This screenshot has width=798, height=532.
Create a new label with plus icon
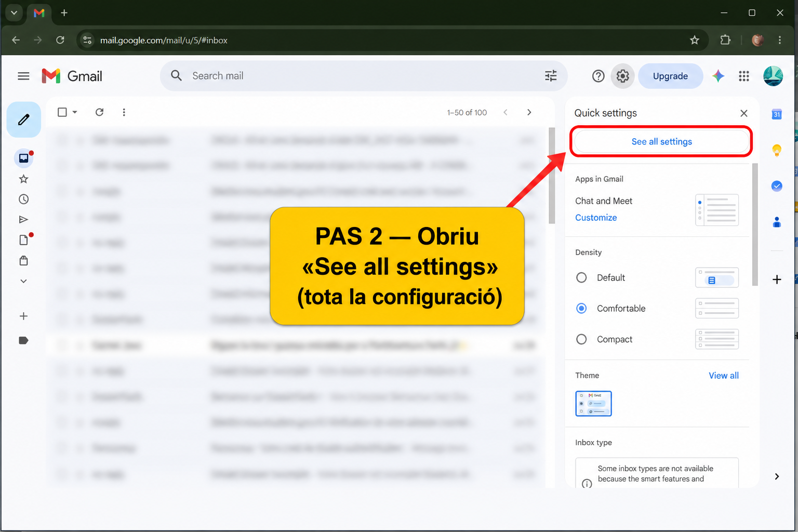23,316
